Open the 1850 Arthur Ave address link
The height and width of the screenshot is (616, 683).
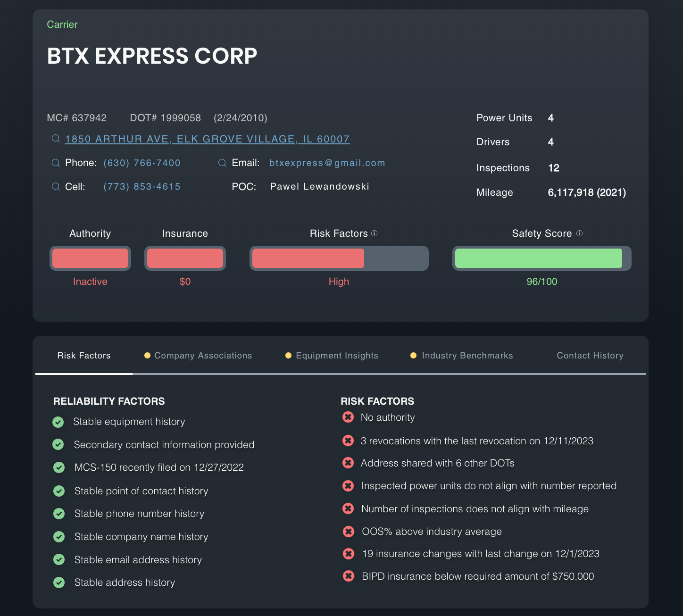point(208,139)
